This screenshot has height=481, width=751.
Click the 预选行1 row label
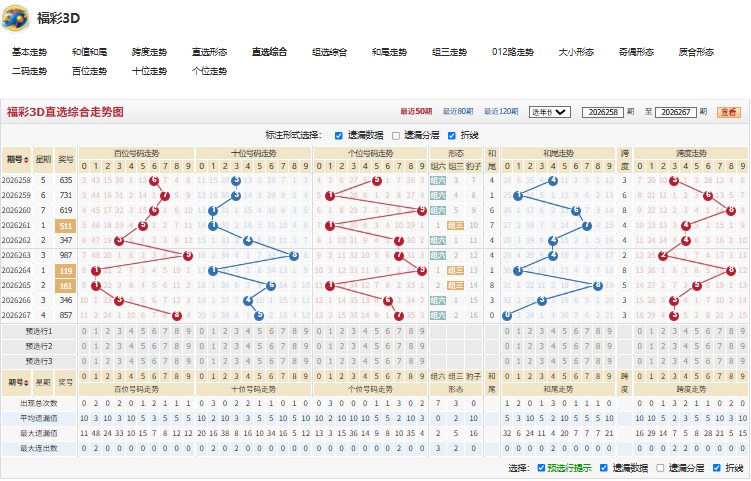39,331
